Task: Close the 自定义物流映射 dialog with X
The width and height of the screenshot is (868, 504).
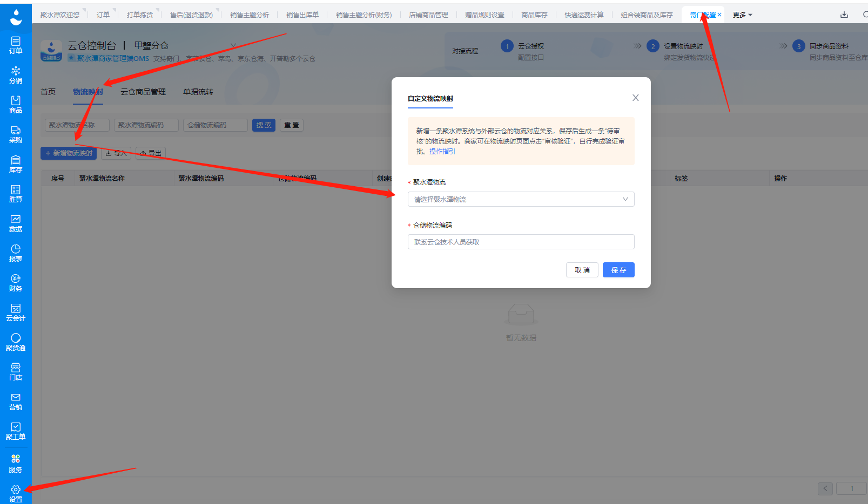Action: 636,98
